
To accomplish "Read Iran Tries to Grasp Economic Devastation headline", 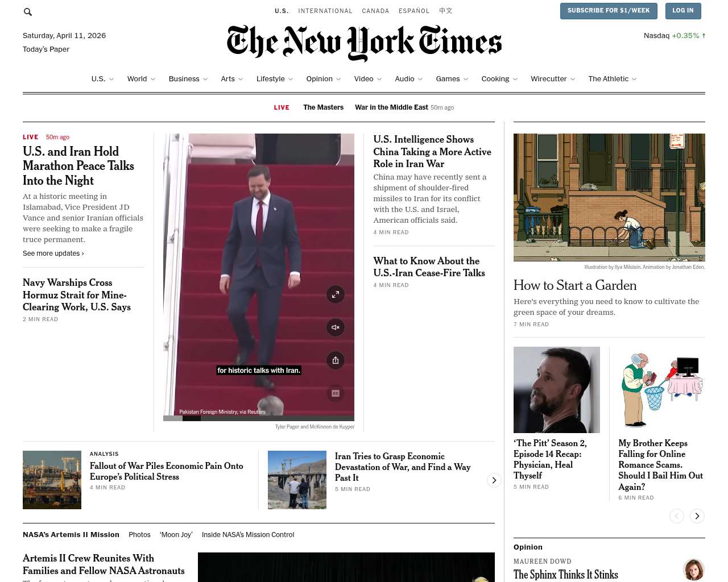I will click(403, 467).
